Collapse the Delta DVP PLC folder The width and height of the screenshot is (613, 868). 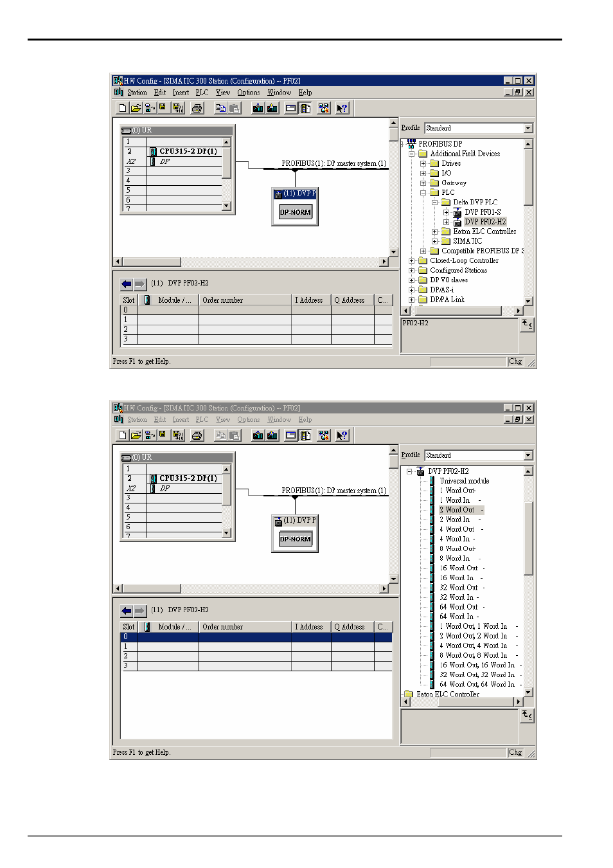point(434,203)
